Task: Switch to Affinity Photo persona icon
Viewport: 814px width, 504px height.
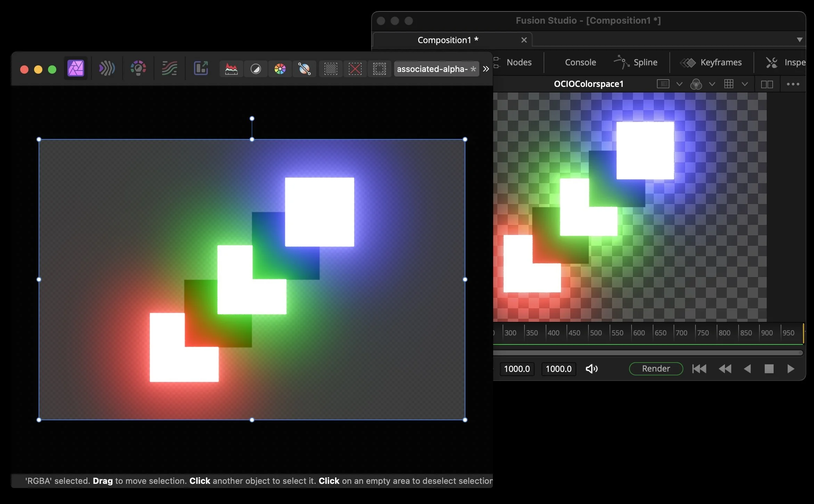Action: pos(76,68)
